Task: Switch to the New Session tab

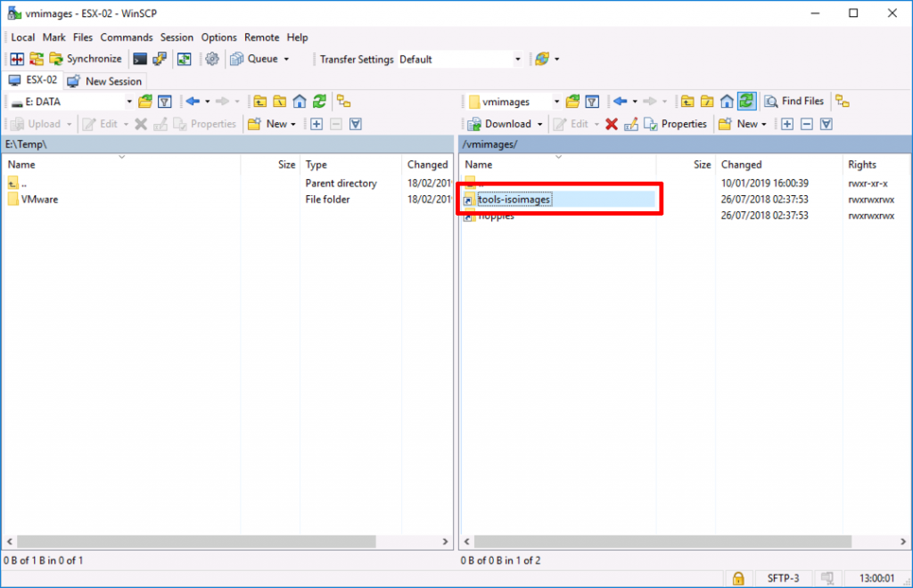Action: pos(104,81)
